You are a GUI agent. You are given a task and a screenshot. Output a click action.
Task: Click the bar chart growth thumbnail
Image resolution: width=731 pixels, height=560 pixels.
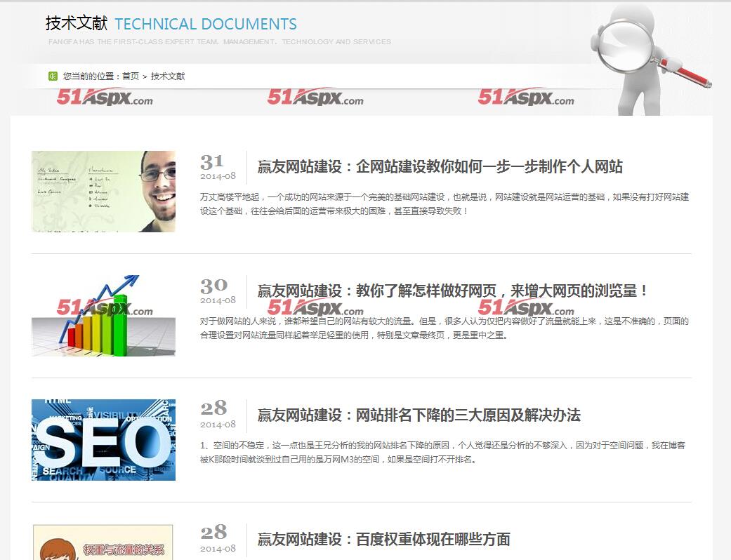[103, 316]
